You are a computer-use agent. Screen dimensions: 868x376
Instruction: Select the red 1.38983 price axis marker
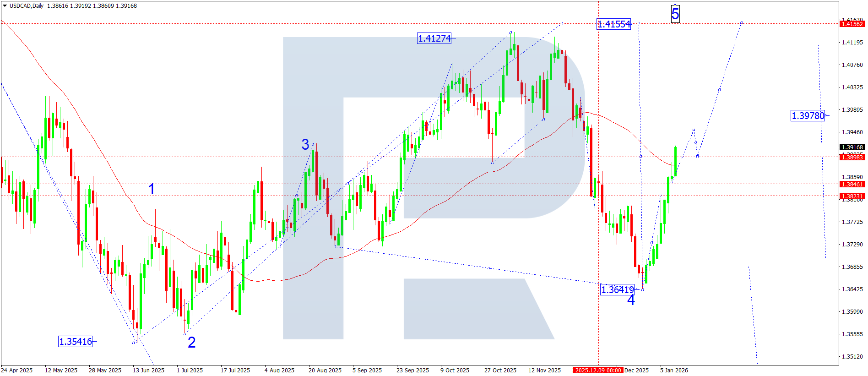pos(852,157)
